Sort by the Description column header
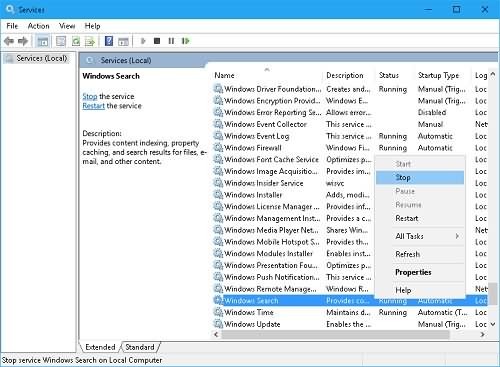 click(x=349, y=75)
